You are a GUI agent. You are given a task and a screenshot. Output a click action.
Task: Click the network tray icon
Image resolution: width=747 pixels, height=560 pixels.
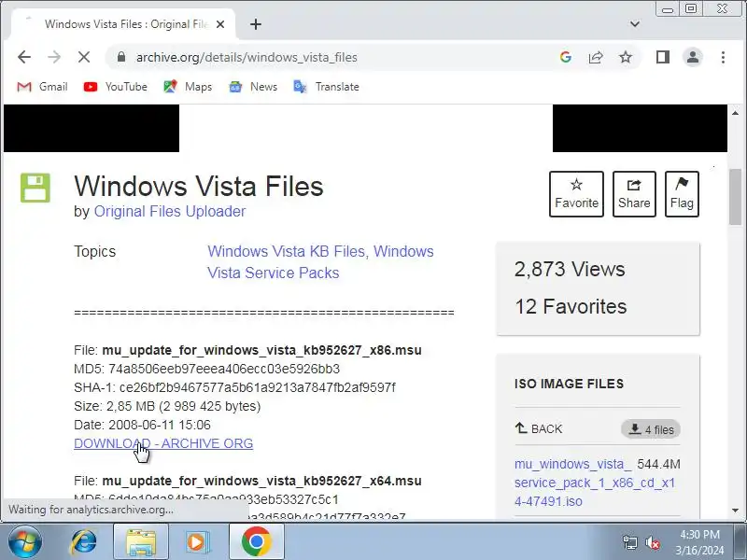click(629, 542)
